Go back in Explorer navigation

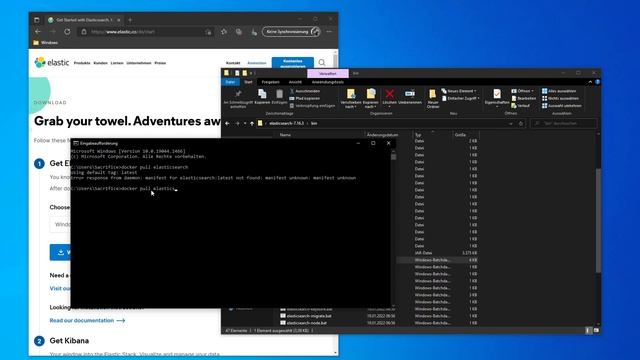[x=228, y=123]
